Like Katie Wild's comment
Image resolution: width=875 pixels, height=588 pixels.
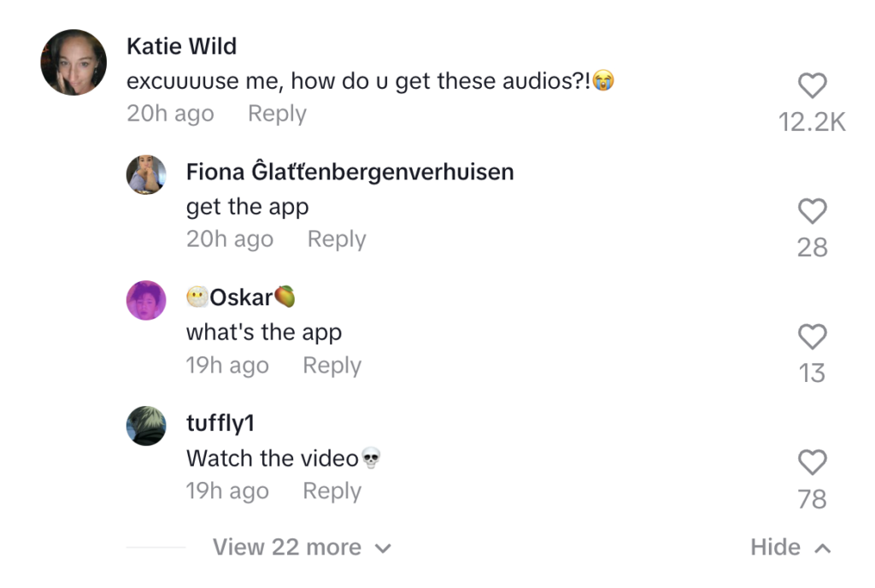(x=812, y=86)
